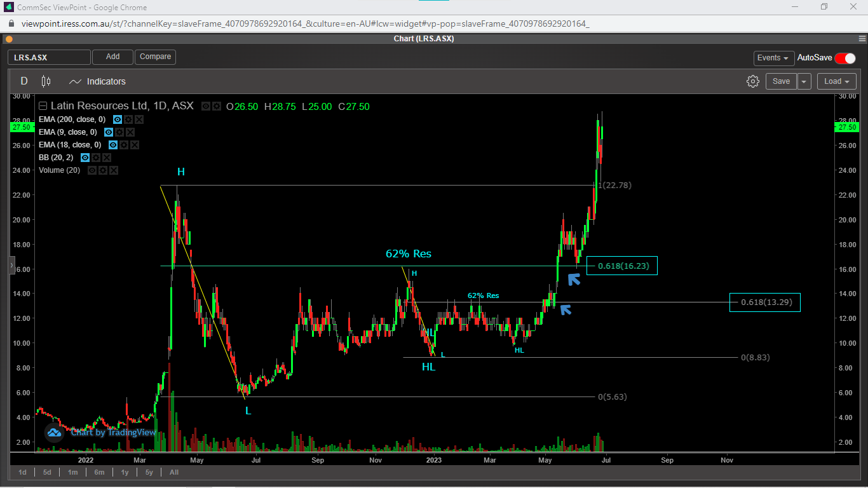Open the Indicators menu
Image resolution: width=868 pixels, height=488 pixels.
pyautogui.click(x=97, y=81)
